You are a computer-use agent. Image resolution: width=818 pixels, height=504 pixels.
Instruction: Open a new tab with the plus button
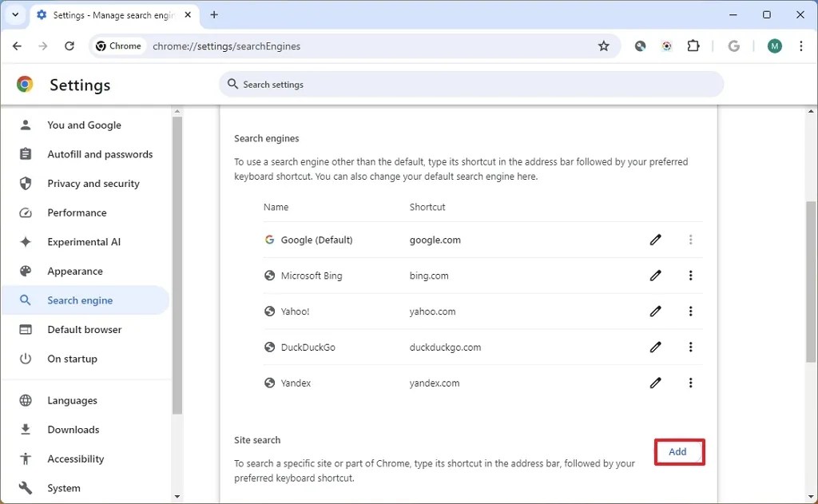pos(214,14)
